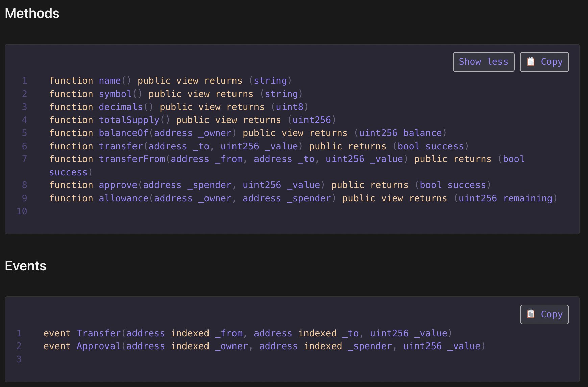
Task: Click the name() function name
Action: [x=109, y=81]
